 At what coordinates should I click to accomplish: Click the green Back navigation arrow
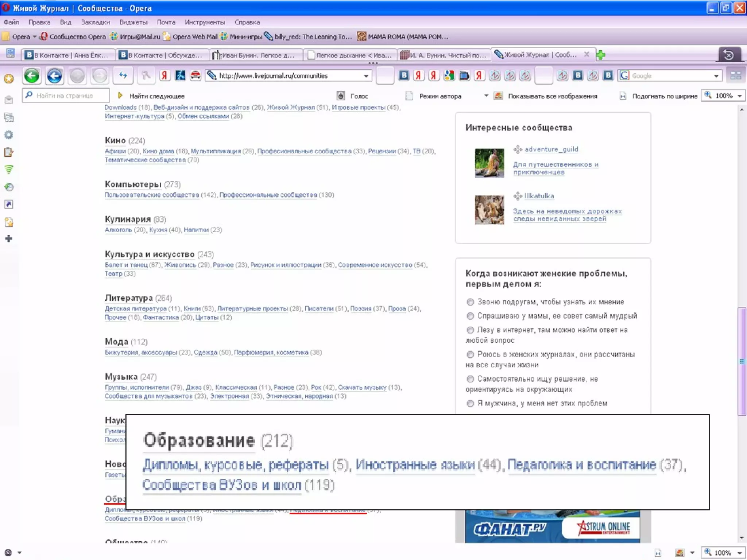[32, 76]
